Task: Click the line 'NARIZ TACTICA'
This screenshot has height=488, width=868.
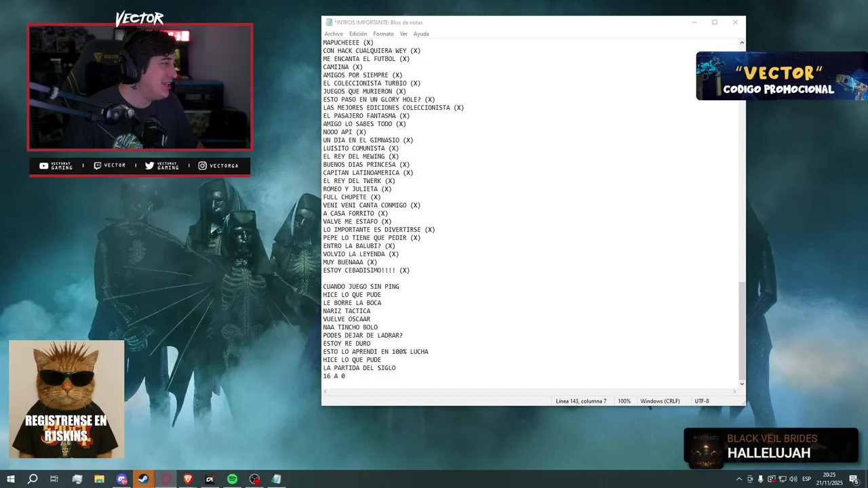Action: point(347,311)
